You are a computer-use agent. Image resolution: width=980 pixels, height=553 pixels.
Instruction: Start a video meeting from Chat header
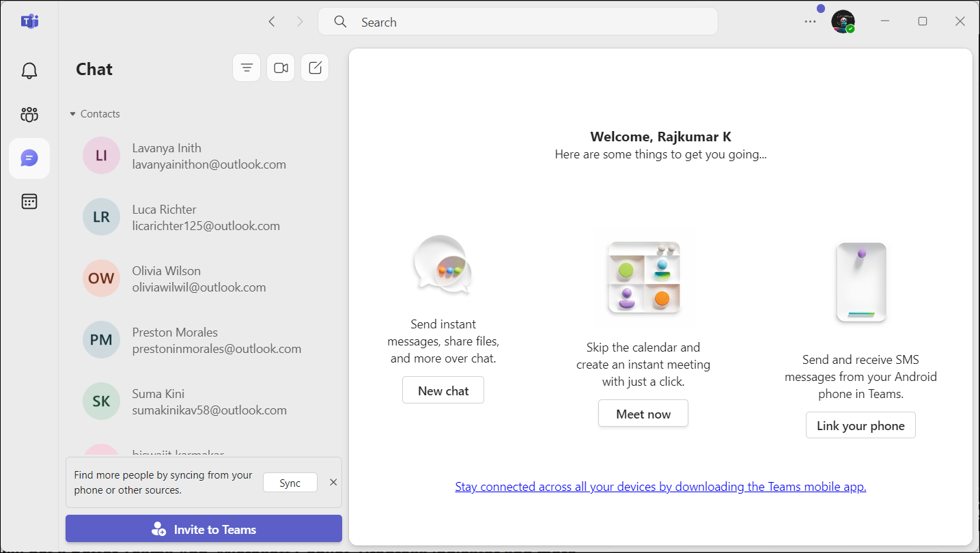tap(281, 68)
